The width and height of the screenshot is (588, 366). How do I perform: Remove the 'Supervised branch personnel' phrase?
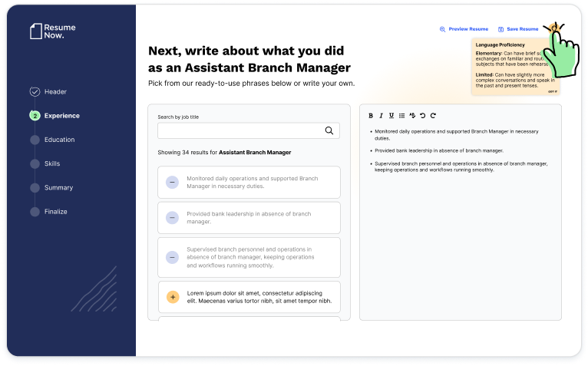tap(172, 257)
